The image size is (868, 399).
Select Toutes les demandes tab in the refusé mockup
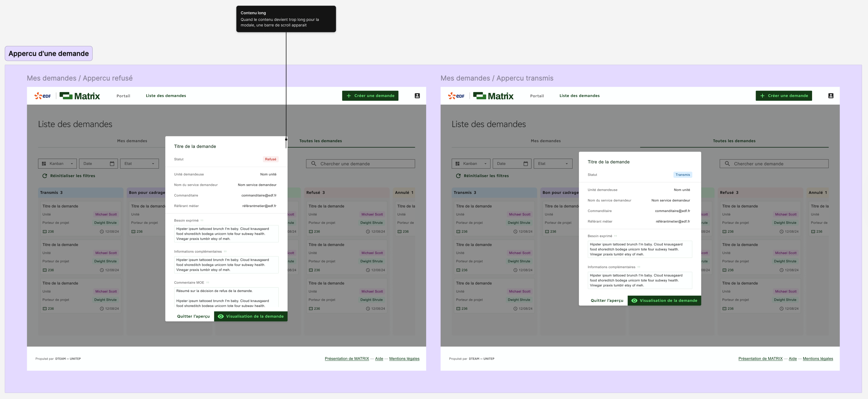pyautogui.click(x=320, y=141)
